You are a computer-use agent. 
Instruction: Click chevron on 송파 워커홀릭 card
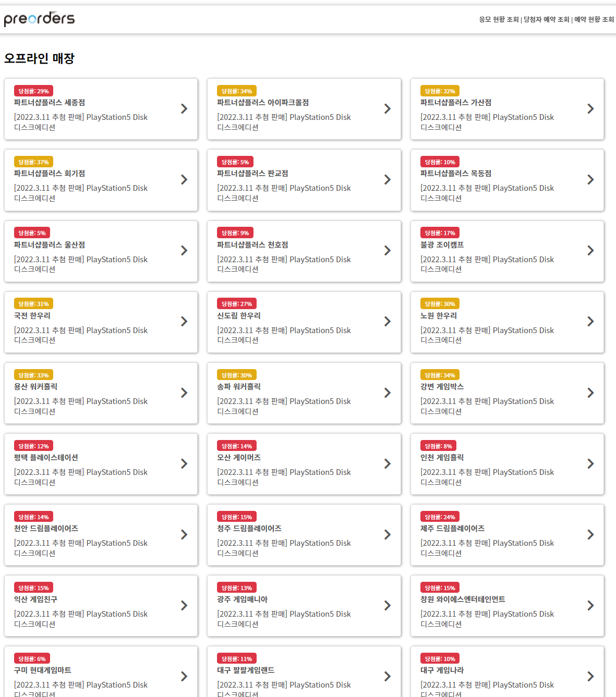[388, 393]
